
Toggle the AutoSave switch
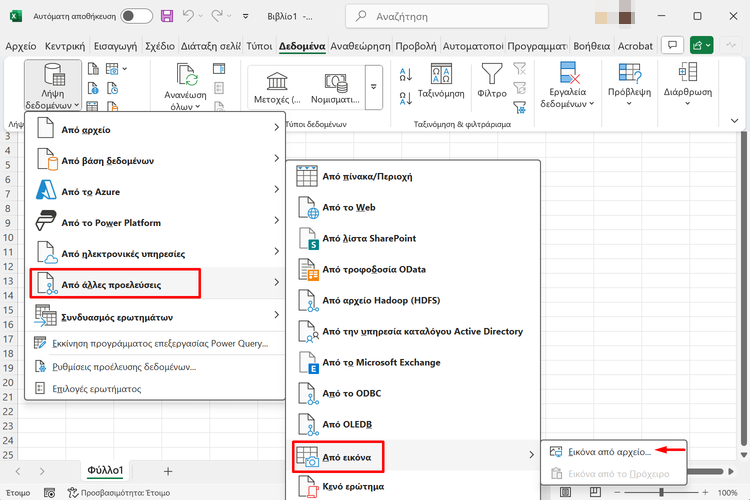coord(136,16)
